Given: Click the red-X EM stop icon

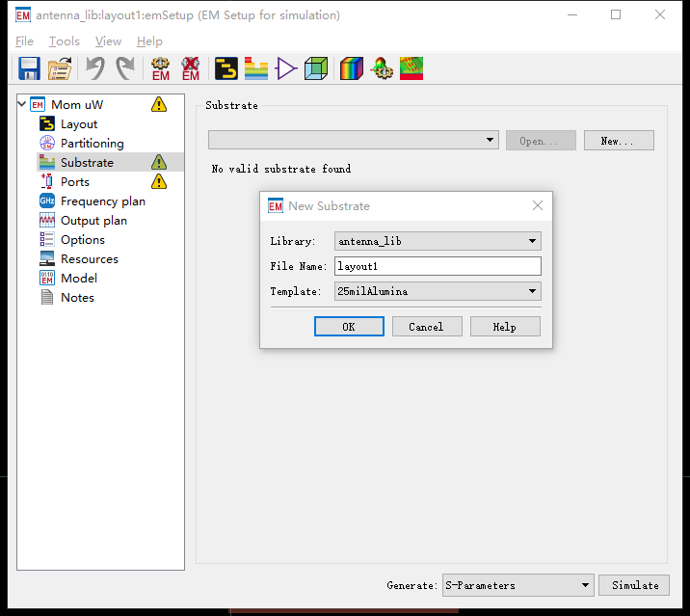Looking at the screenshot, I should 191,68.
